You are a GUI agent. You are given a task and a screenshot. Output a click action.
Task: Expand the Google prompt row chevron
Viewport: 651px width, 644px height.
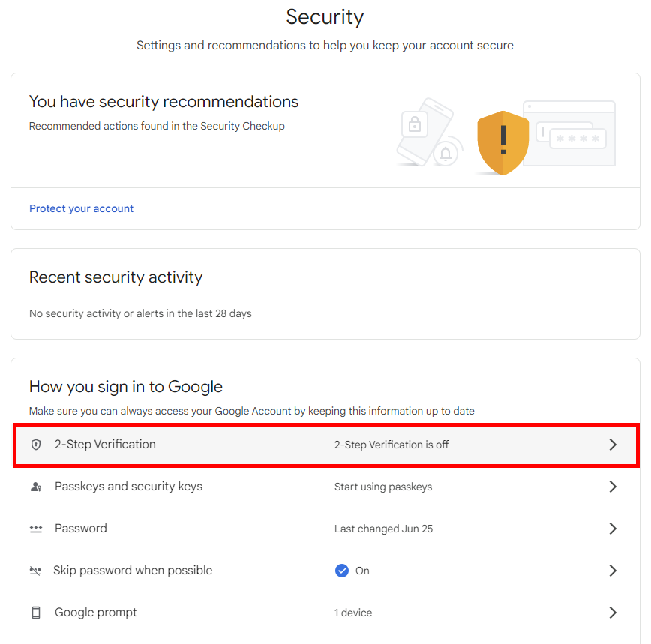tap(613, 613)
